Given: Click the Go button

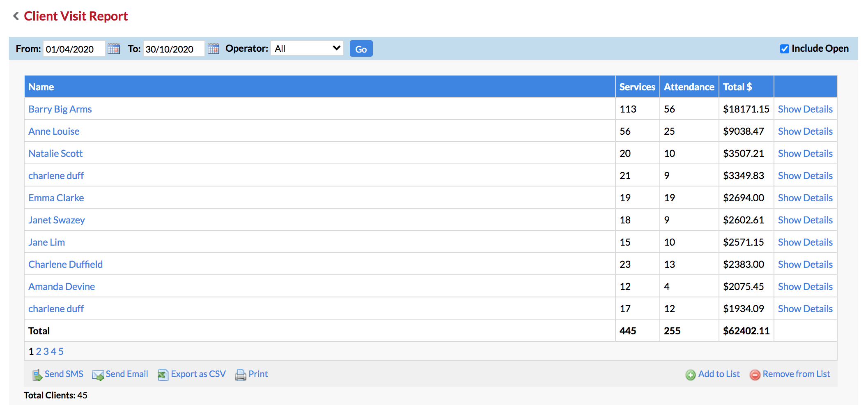Looking at the screenshot, I should (361, 49).
